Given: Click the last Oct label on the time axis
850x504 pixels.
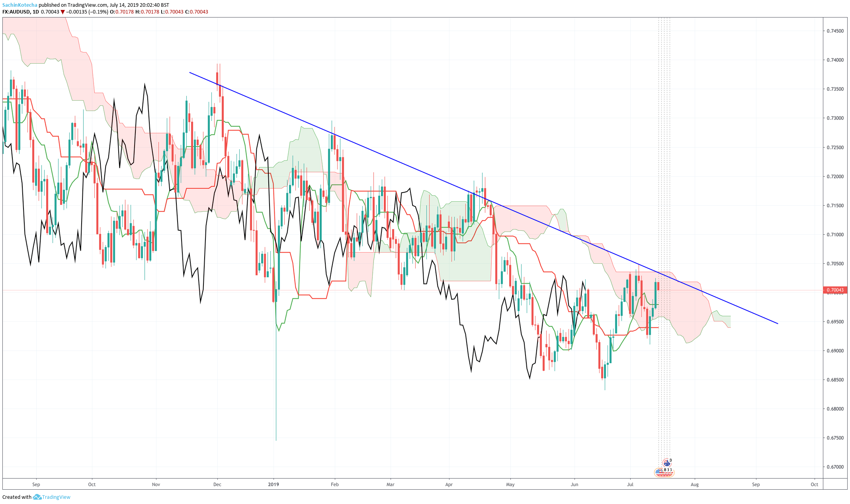Looking at the screenshot, I should (815, 485).
